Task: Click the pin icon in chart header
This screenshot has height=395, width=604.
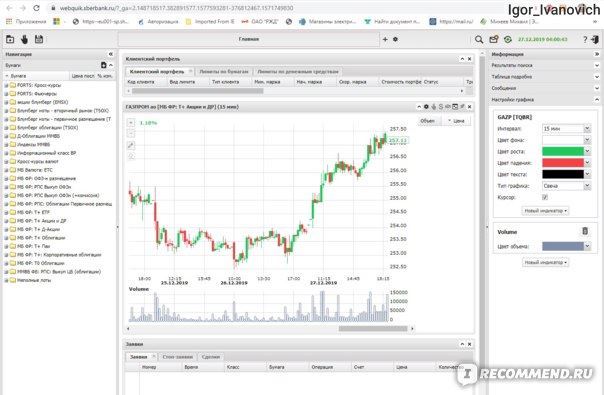Action: pos(462,107)
